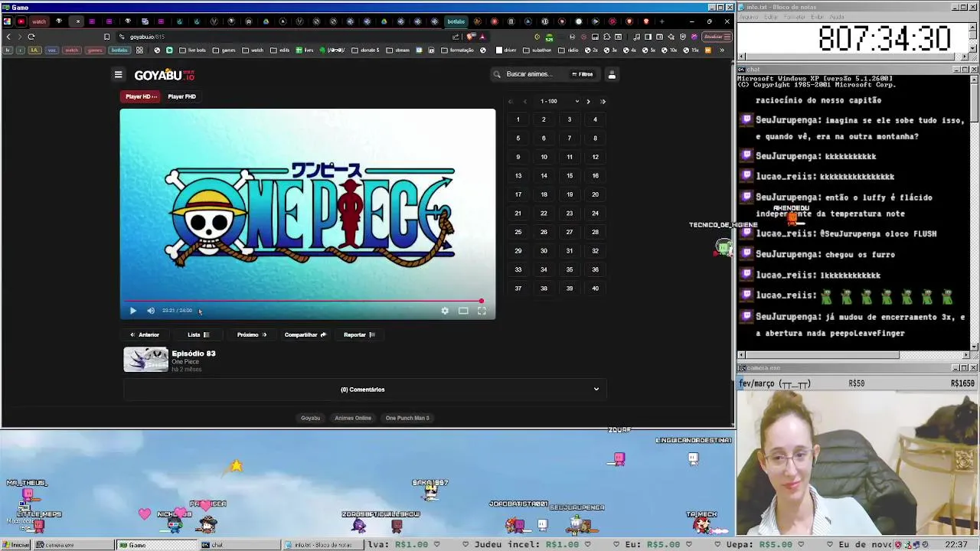The width and height of the screenshot is (980, 551).
Task: Click the 807:34:30 timer text
Action: tap(884, 38)
